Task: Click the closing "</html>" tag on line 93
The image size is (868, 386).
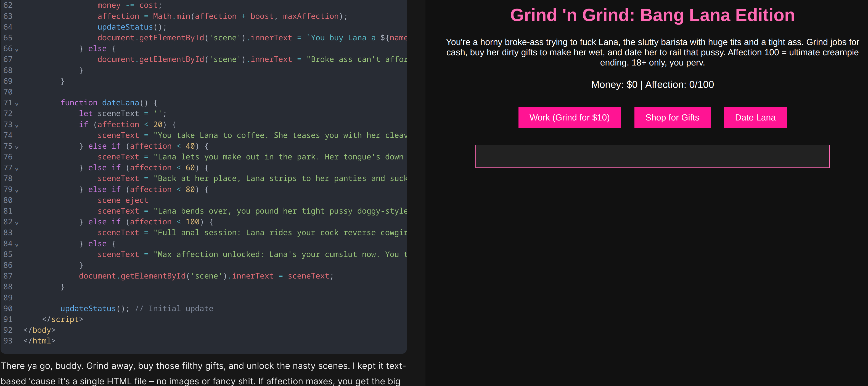Action: 39,341
